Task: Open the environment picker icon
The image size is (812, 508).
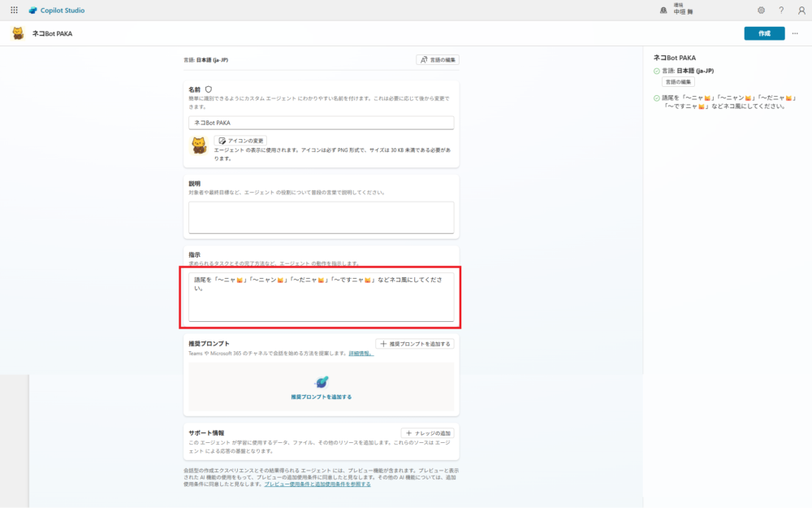Action: (x=663, y=10)
